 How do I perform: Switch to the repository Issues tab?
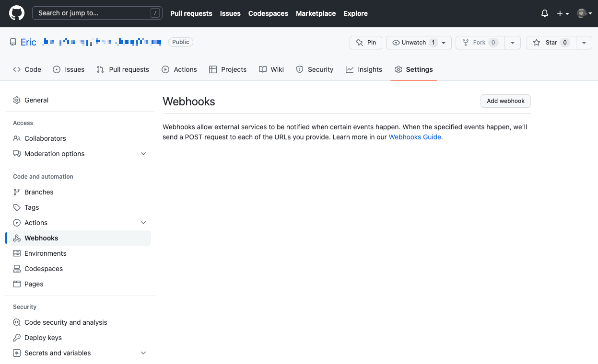(x=69, y=69)
